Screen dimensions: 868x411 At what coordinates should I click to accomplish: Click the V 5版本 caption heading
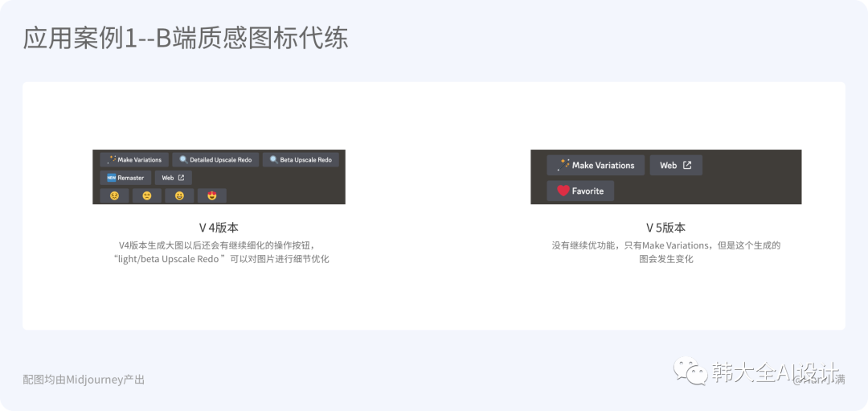pos(666,228)
